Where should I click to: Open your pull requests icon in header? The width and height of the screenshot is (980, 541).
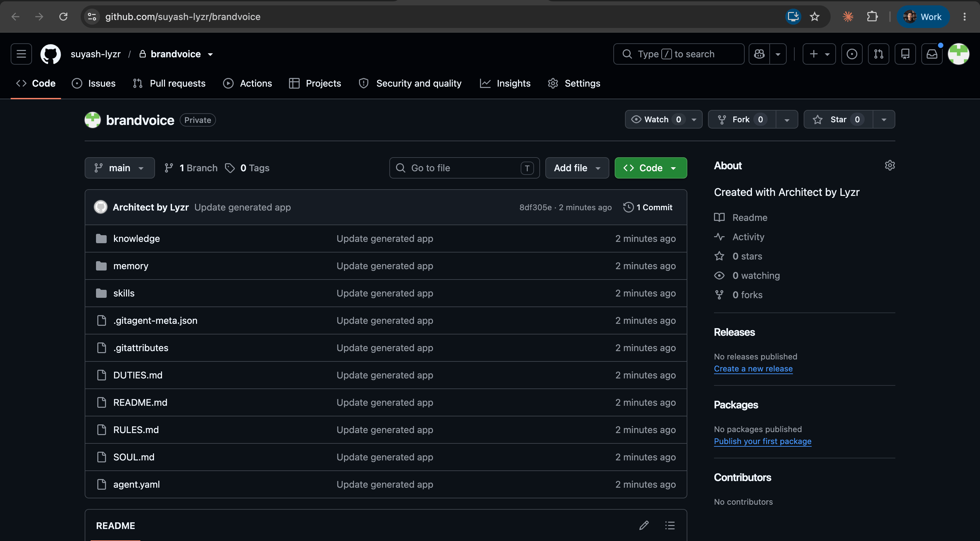click(878, 54)
